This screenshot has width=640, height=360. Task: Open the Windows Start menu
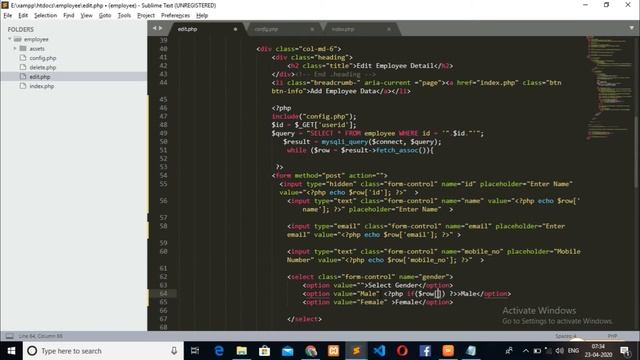click(x=11, y=351)
